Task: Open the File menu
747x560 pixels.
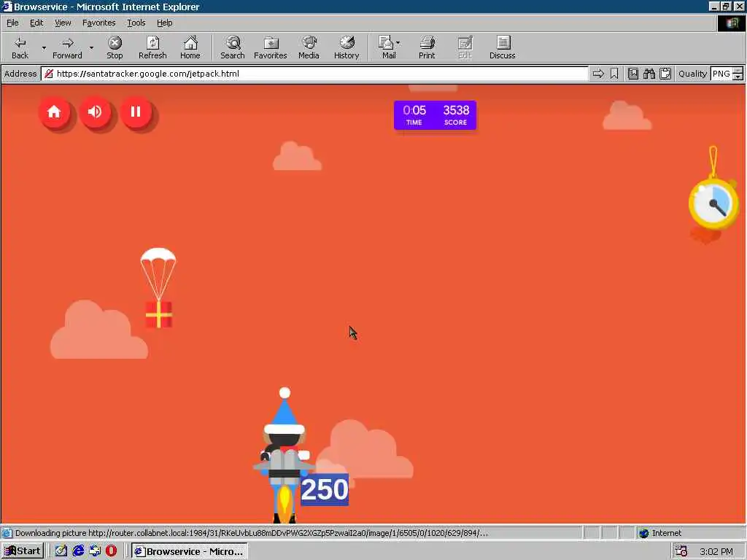Action: (x=12, y=23)
